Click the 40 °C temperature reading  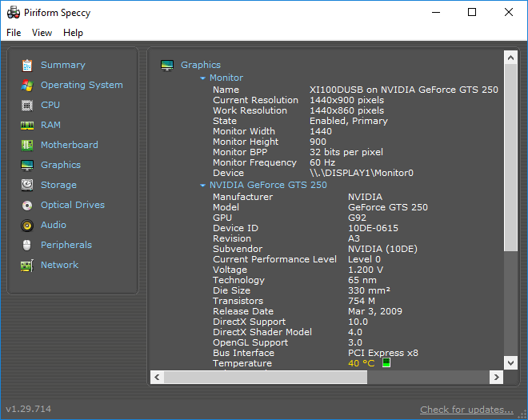(x=361, y=363)
